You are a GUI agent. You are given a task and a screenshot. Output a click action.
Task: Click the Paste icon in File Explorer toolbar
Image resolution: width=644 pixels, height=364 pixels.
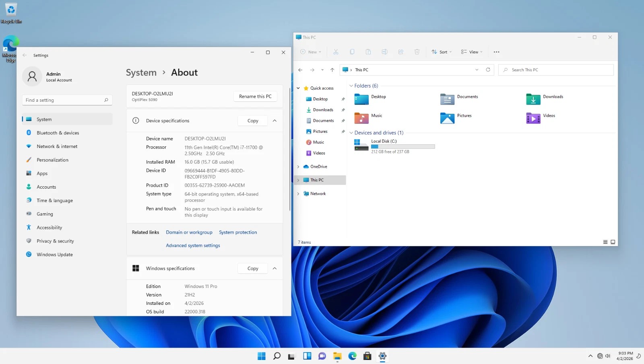tap(368, 52)
